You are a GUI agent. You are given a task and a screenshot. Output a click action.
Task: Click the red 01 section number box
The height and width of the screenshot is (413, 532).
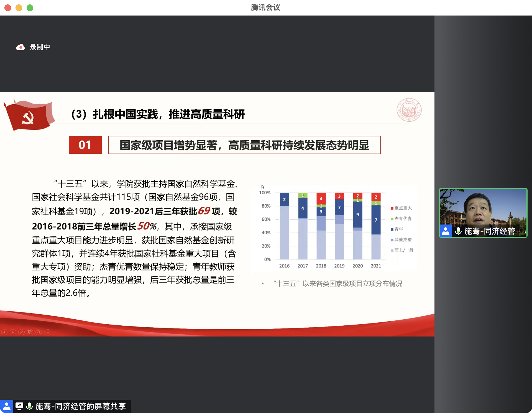[x=85, y=145]
